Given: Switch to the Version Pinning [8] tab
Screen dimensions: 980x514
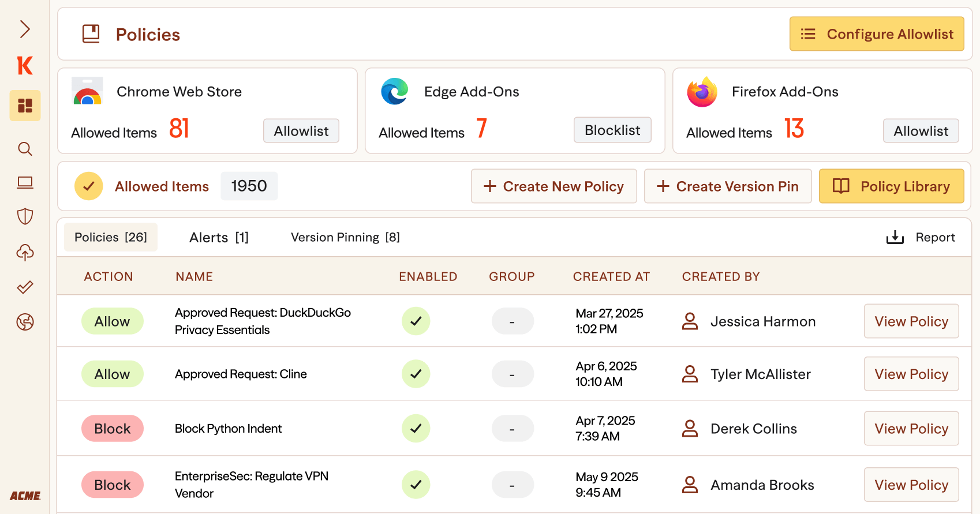Looking at the screenshot, I should (x=345, y=237).
